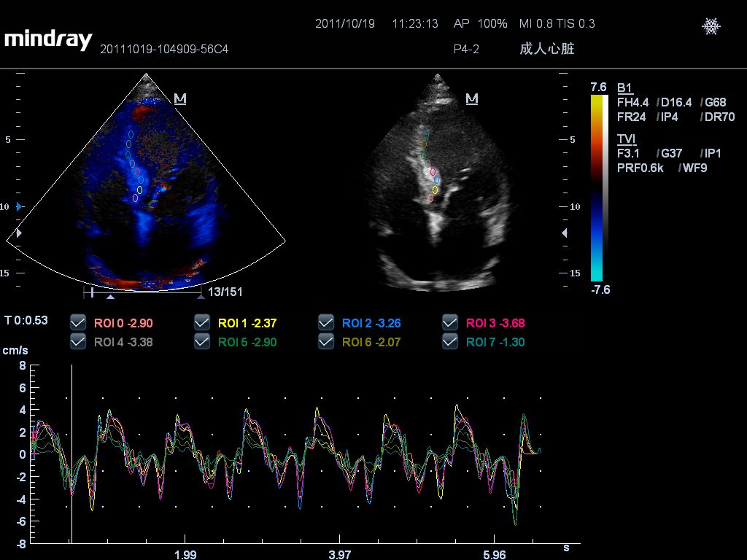Select the lowest salmon ROI ellipse in the grayscale image
The width and height of the screenshot is (747, 560).
[431, 198]
